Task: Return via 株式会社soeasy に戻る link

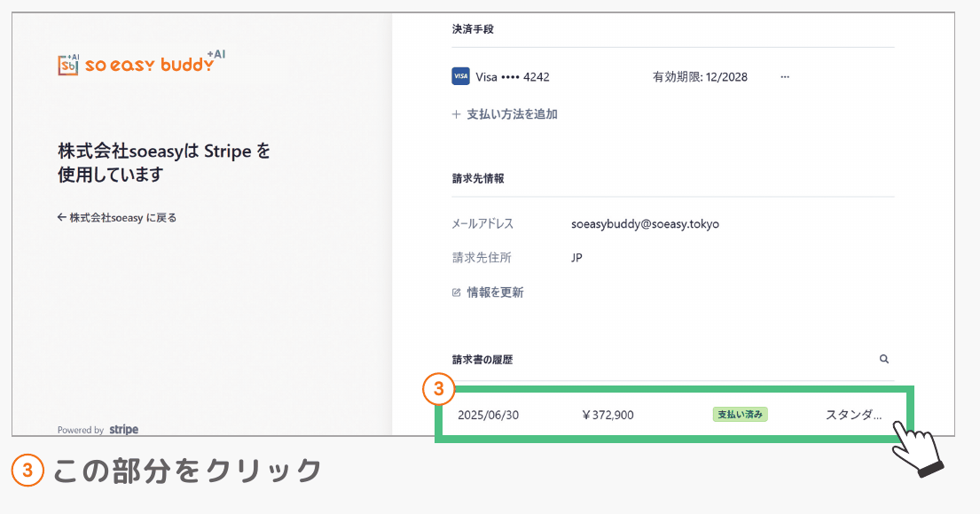Action: [x=117, y=218]
